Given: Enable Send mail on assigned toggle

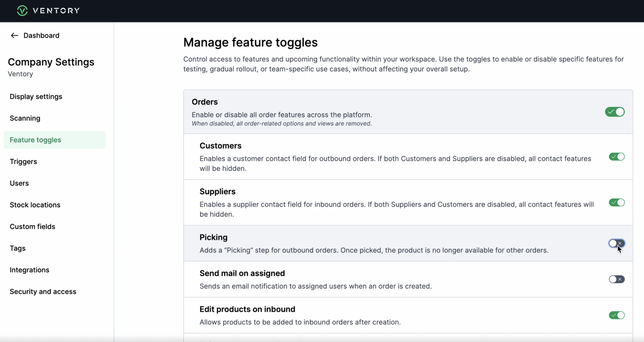Looking at the screenshot, I should point(617,279).
